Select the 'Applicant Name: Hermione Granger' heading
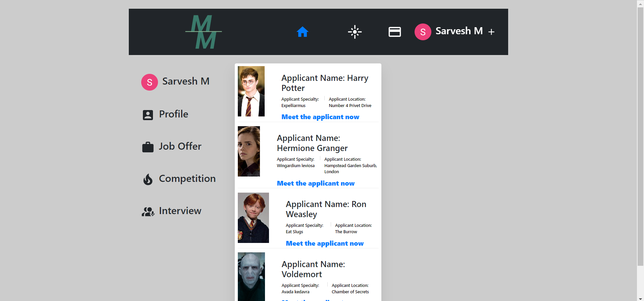Image resolution: width=644 pixels, height=301 pixels. tap(312, 143)
